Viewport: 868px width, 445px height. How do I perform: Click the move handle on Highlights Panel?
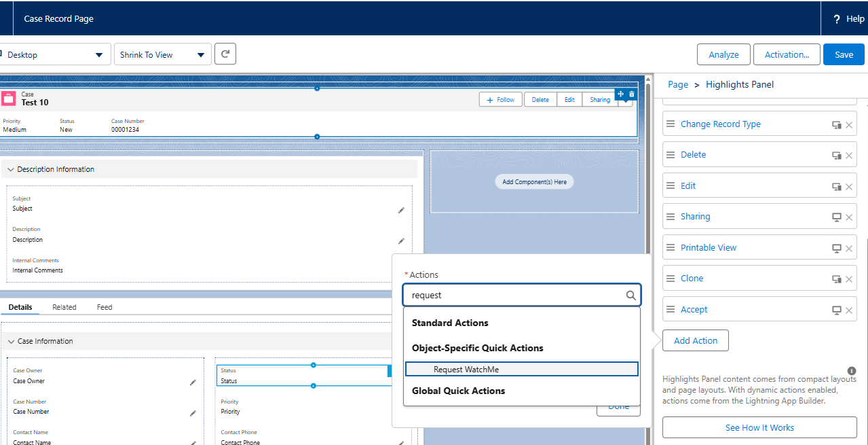(x=620, y=94)
